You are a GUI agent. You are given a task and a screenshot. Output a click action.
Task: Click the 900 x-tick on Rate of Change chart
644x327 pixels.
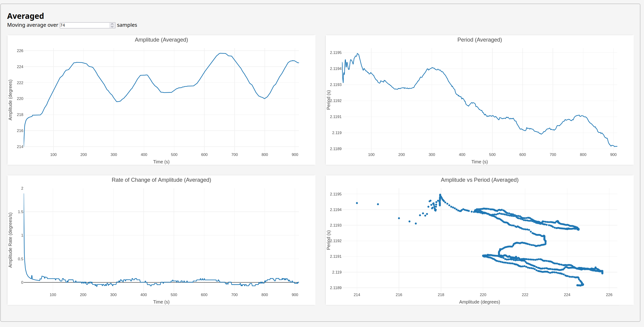(295, 295)
